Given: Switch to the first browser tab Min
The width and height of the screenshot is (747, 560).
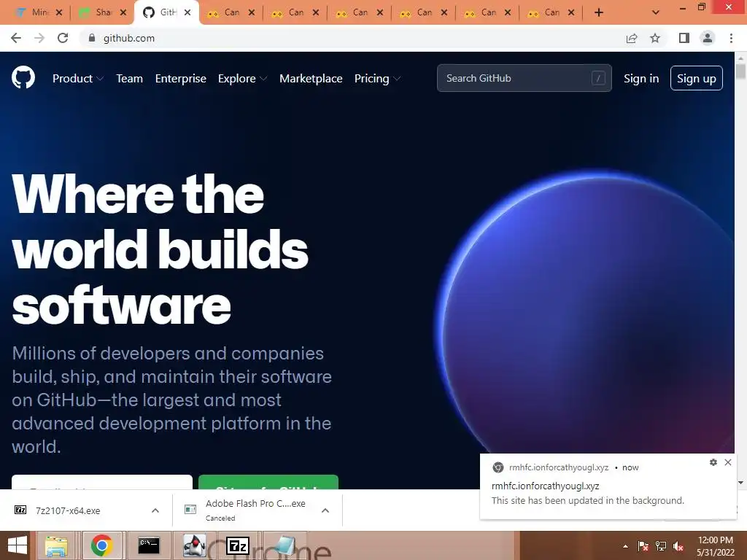Looking at the screenshot, I should click(34, 12).
